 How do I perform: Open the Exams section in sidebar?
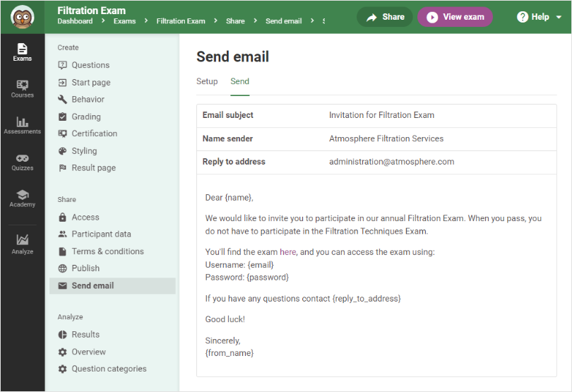[22, 52]
